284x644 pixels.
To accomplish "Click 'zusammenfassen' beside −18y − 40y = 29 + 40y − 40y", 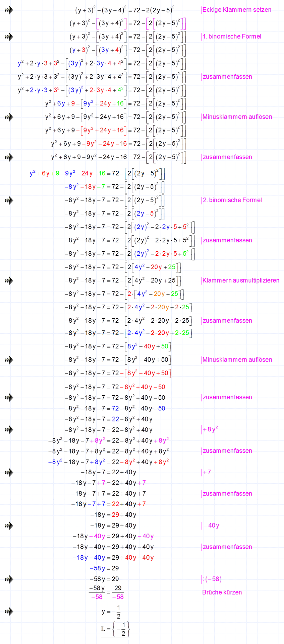I will click(226, 547).
